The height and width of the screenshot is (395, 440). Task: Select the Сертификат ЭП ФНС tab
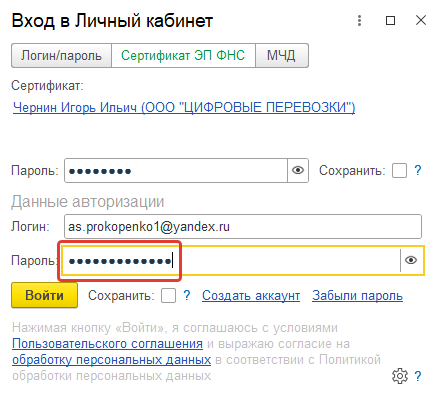pos(183,55)
